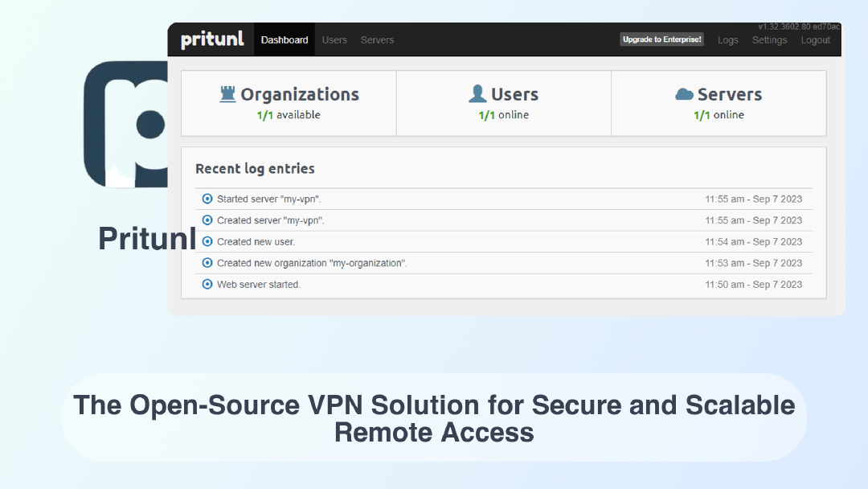Click the Organizations rook icon
The height and width of the screenshot is (489, 868).
(228, 94)
